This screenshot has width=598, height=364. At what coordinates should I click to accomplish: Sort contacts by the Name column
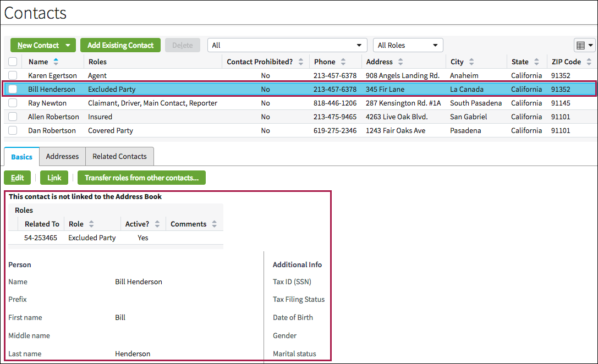(x=56, y=61)
